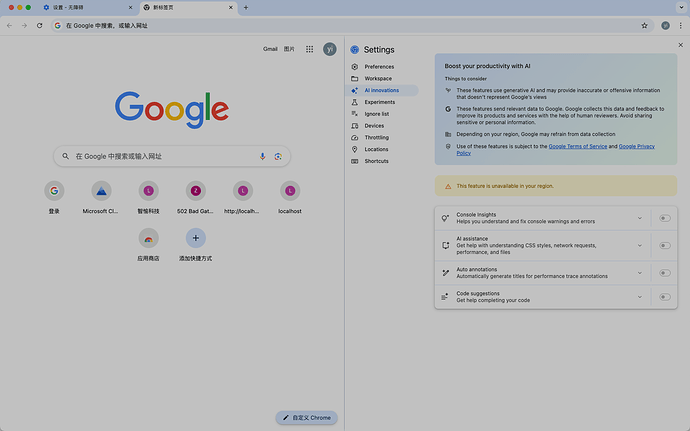
Task: Open the Chrome profile button in toolbar
Action: [x=665, y=26]
